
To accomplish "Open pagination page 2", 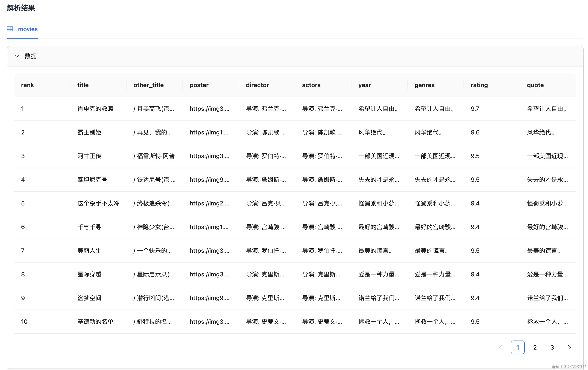I will (x=535, y=347).
